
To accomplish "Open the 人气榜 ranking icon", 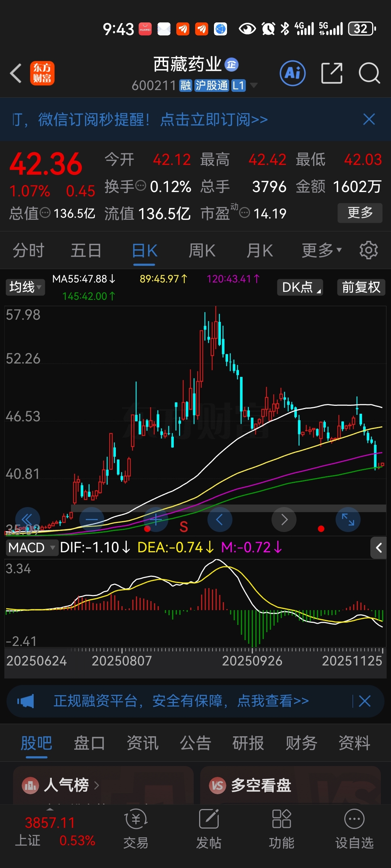I will [x=30, y=786].
